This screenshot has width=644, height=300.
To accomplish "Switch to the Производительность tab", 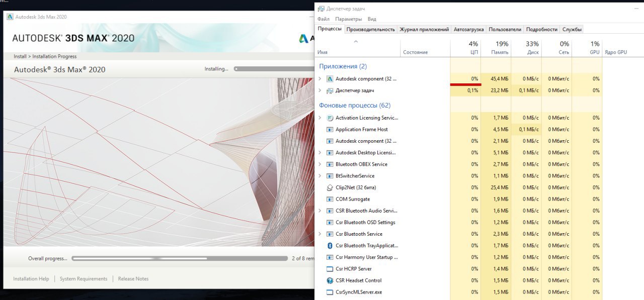I will point(371,29).
